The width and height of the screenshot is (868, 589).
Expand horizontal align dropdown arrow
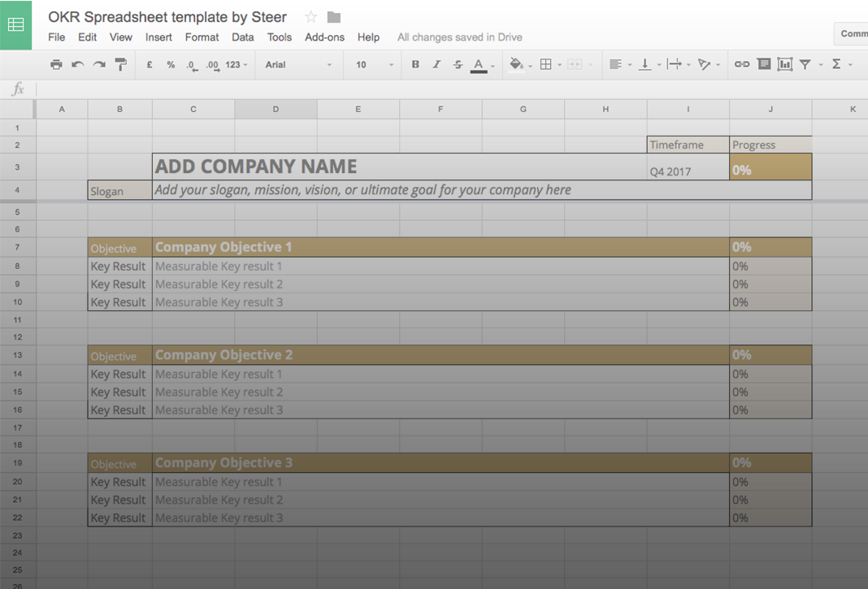click(629, 65)
